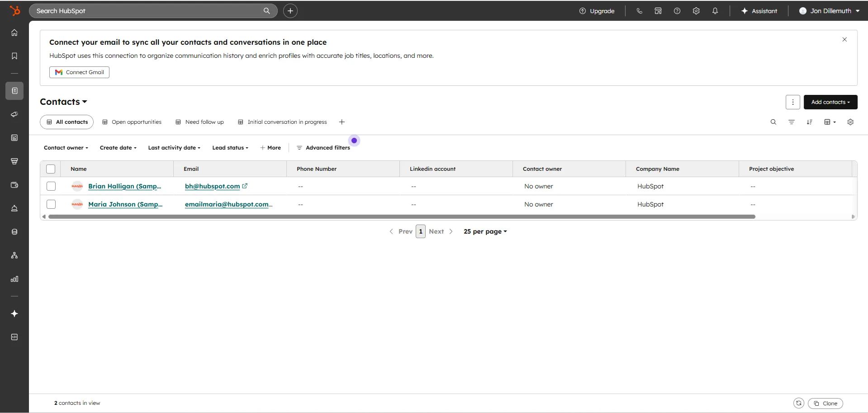Click the quick create plus button
The height and width of the screenshot is (413, 868).
[290, 11]
